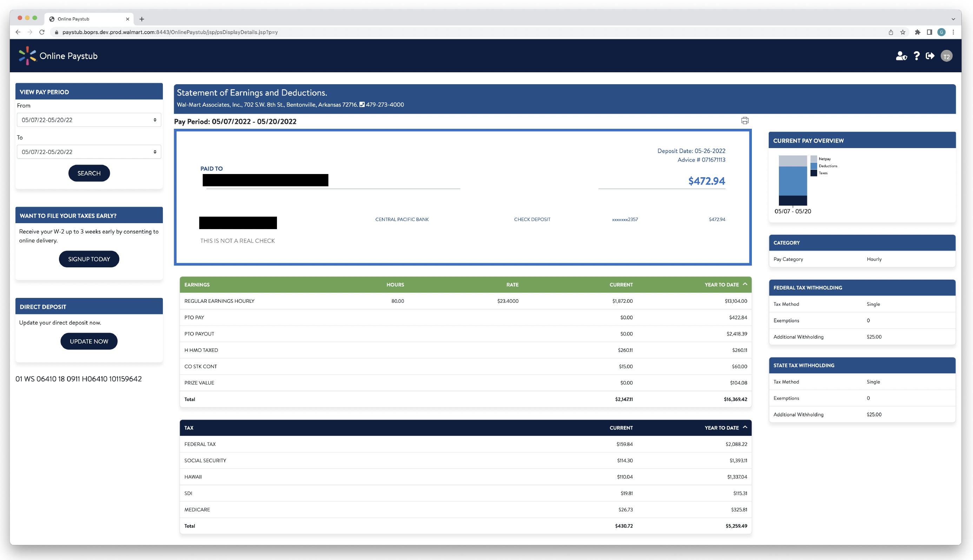
Task: Click earnings total $2,147.11
Action: pyautogui.click(x=624, y=399)
